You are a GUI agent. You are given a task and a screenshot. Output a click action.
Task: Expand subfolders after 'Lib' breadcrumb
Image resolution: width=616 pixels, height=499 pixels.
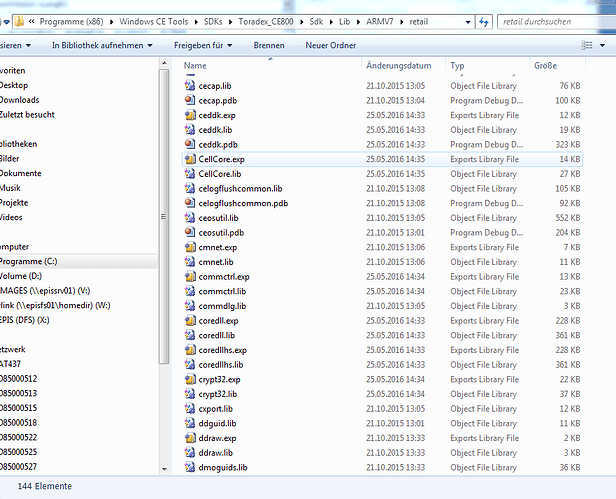358,22
